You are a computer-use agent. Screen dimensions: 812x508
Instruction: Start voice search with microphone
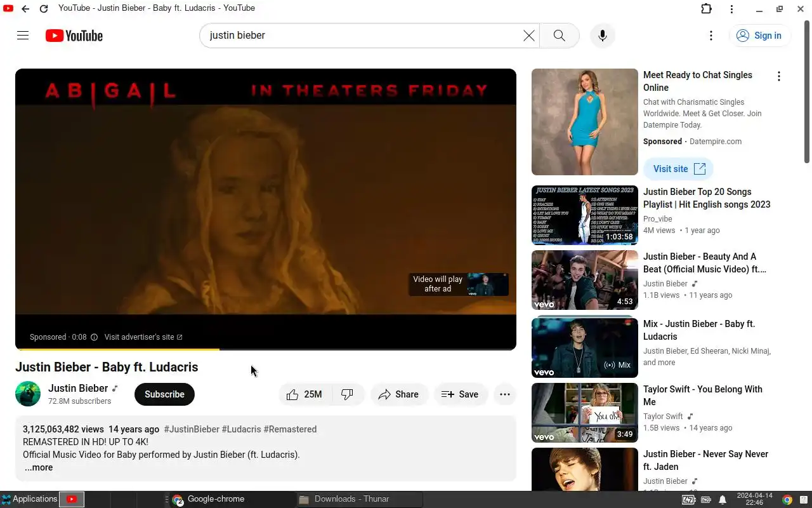pyautogui.click(x=603, y=36)
